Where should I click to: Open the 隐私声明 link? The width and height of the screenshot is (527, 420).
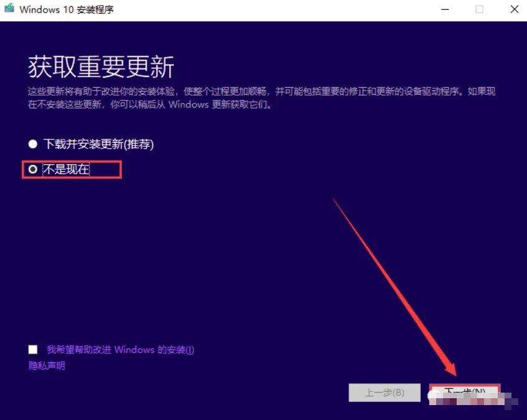click(x=47, y=366)
